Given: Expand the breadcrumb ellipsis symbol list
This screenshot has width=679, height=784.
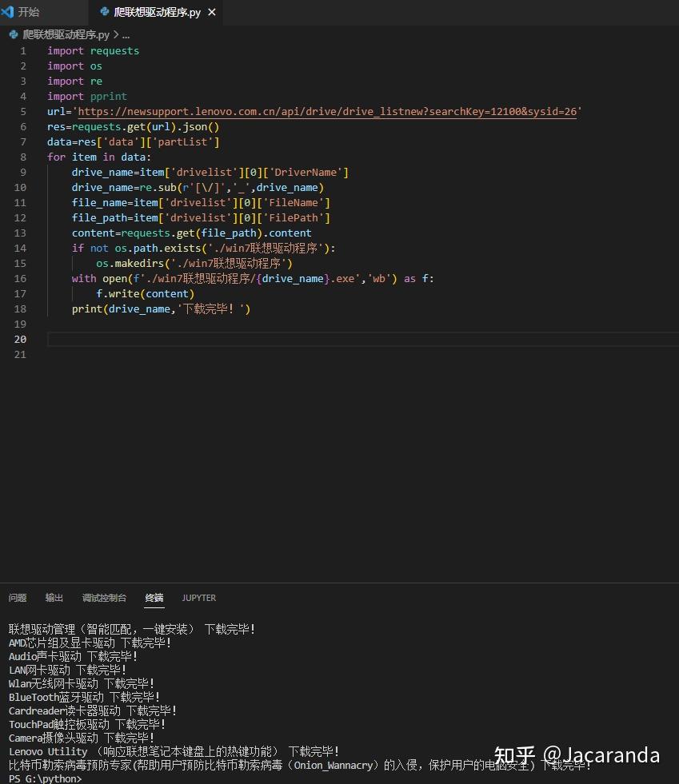Looking at the screenshot, I should (126, 34).
